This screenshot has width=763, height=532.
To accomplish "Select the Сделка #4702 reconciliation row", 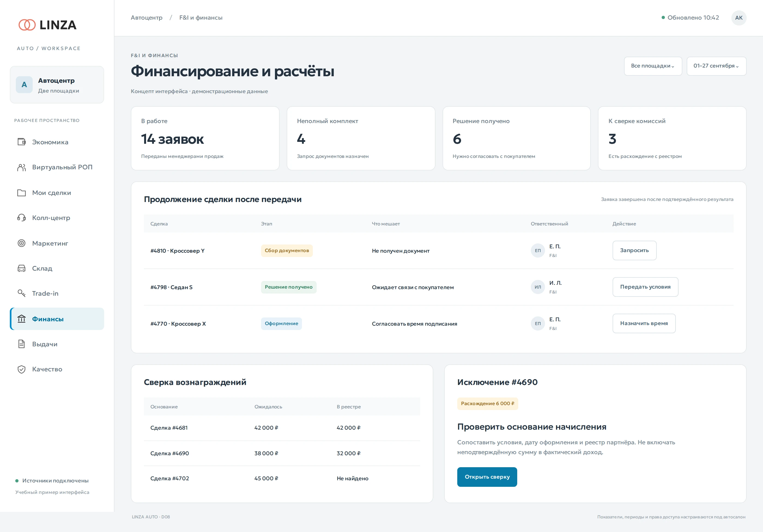I will coord(282,479).
